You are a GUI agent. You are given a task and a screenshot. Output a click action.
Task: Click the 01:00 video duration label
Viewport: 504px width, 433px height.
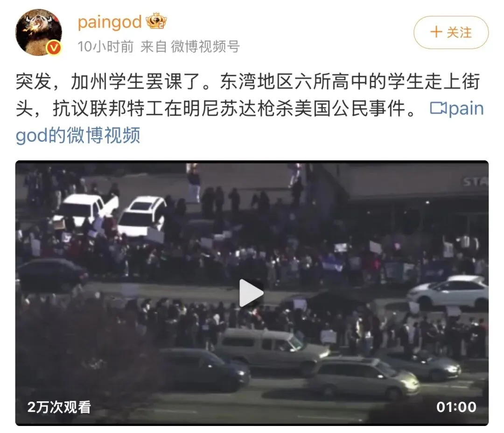point(456,407)
